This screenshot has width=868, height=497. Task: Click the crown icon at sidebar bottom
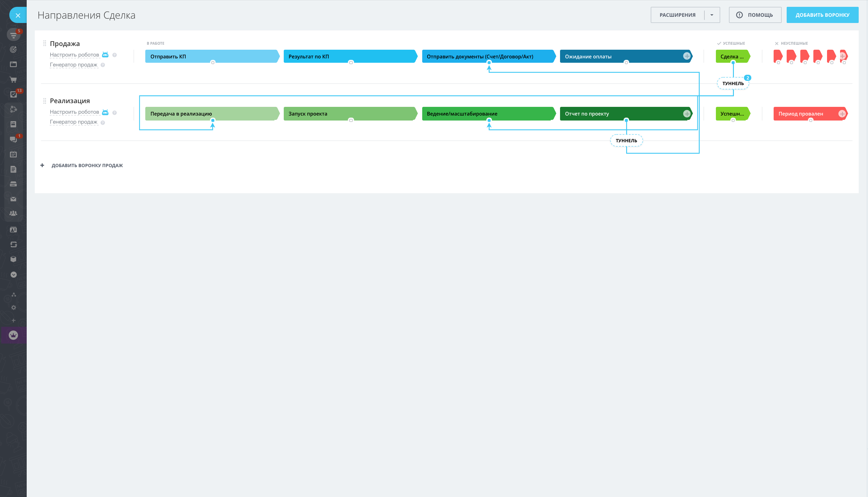pyautogui.click(x=13, y=335)
